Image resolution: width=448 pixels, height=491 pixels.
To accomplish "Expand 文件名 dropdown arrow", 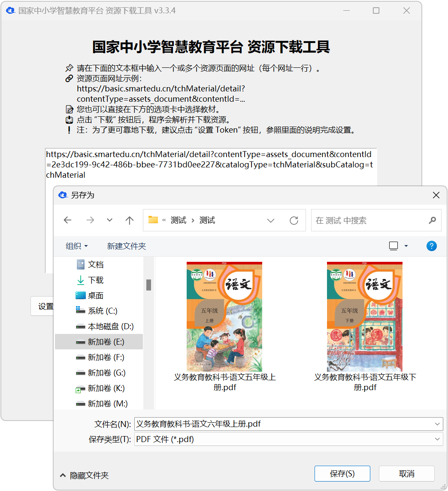I will (437, 424).
